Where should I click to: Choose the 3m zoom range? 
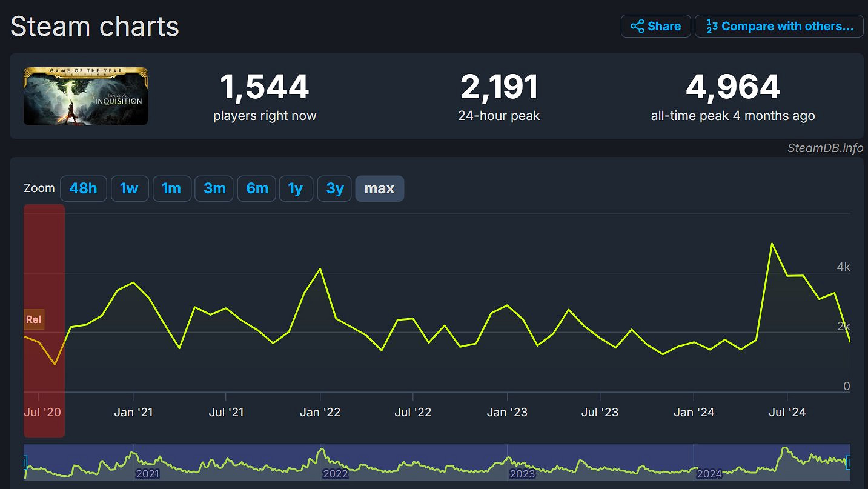point(214,188)
